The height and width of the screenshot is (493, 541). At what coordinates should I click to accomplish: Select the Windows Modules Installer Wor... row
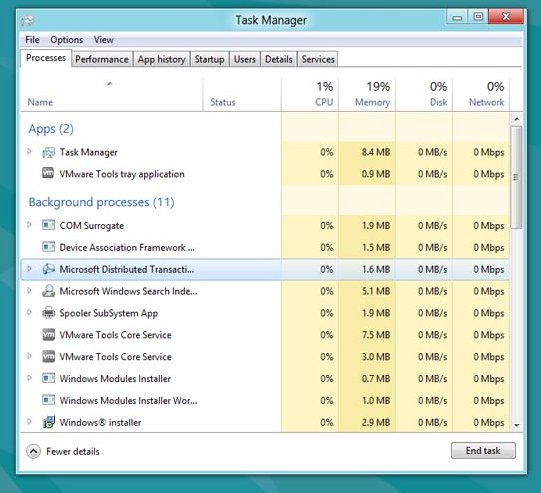(265, 401)
